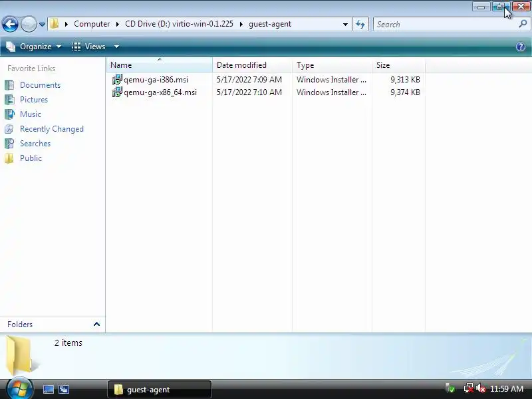Expand the Folders pane chevron

click(x=96, y=324)
